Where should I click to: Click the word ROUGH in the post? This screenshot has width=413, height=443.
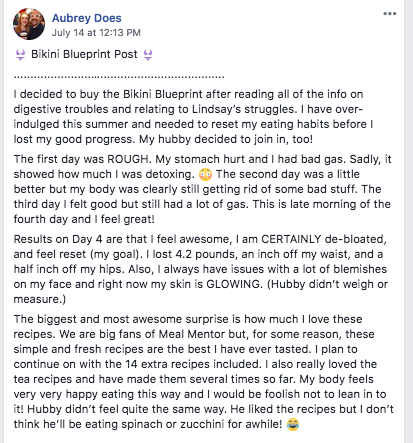(x=128, y=159)
